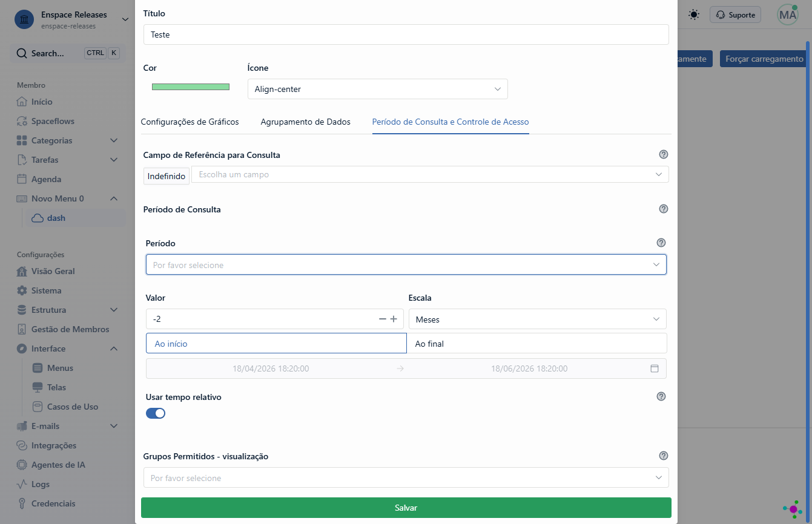
Task: Open the Search box in sidebar
Action: pyautogui.click(x=68, y=53)
